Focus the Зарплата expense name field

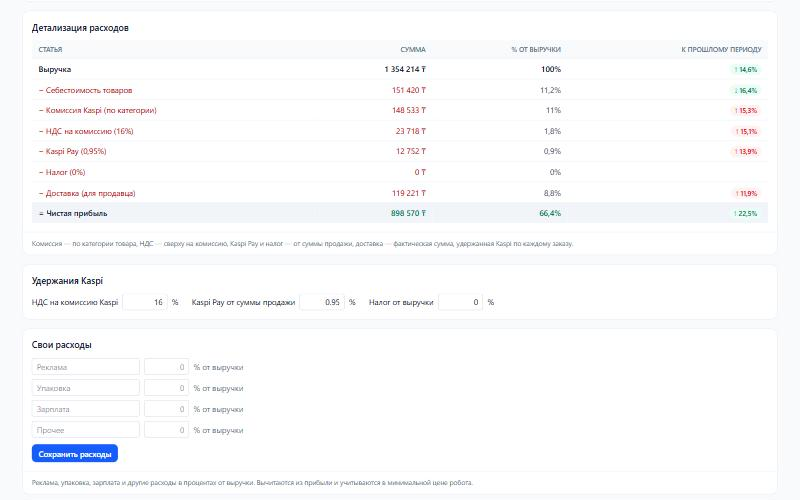pos(86,409)
